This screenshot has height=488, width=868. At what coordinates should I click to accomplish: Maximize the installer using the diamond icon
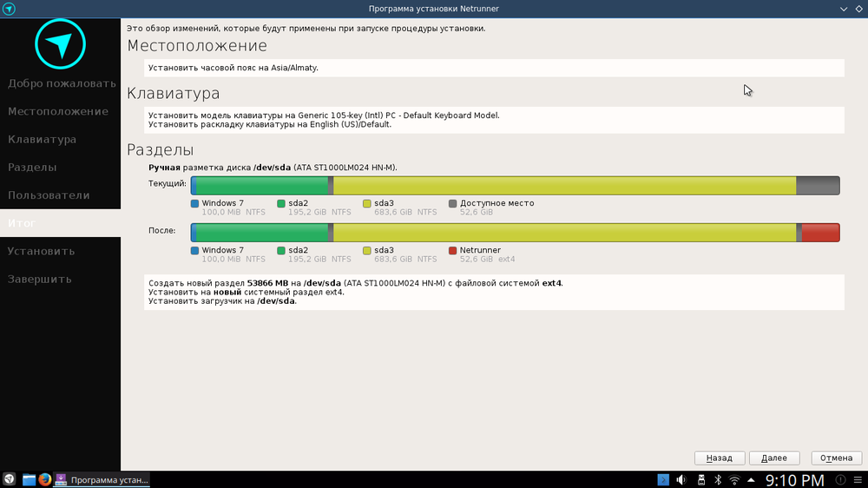tap(859, 9)
